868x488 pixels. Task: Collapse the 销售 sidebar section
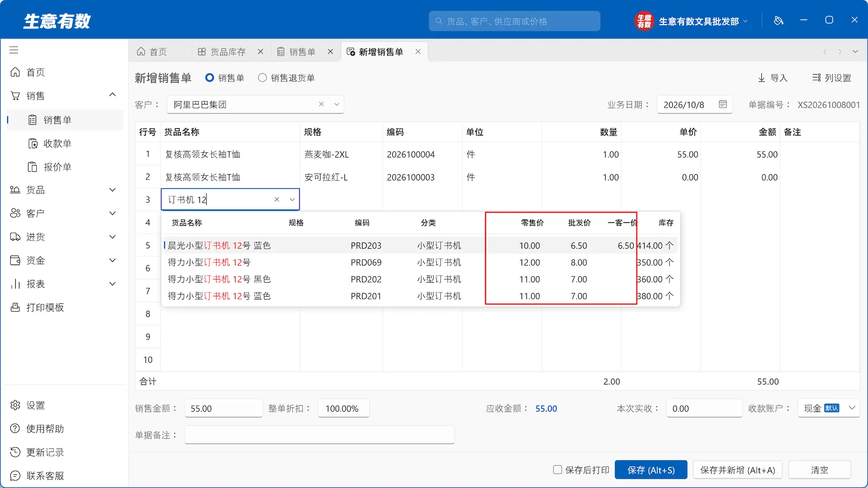pos(113,95)
